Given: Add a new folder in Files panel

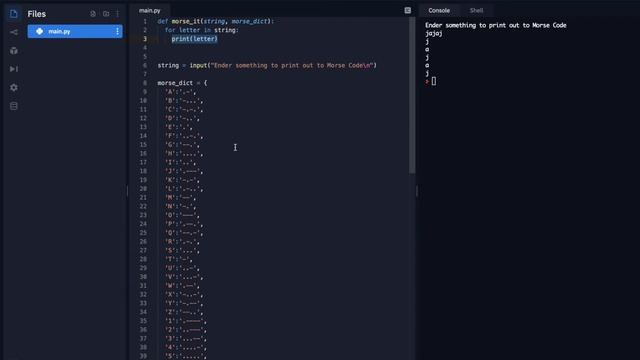Looking at the screenshot, I should (106, 14).
